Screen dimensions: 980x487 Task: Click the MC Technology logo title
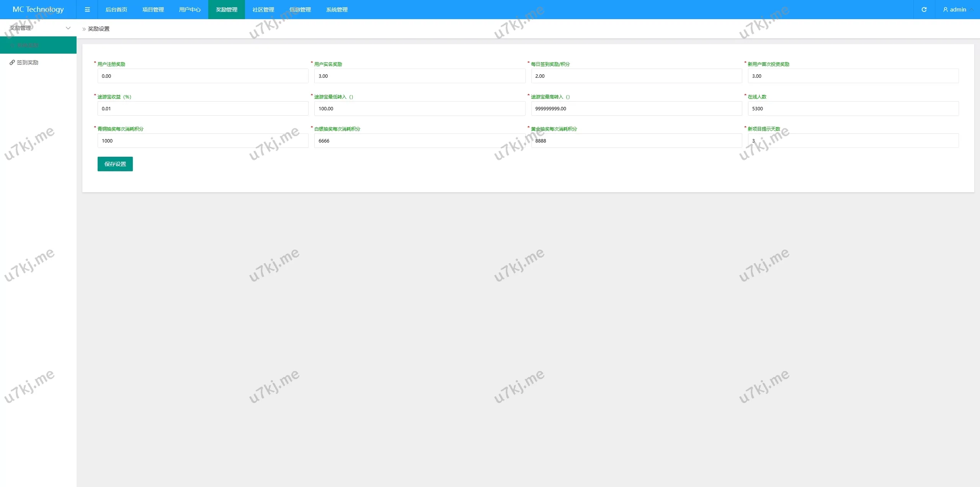38,10
